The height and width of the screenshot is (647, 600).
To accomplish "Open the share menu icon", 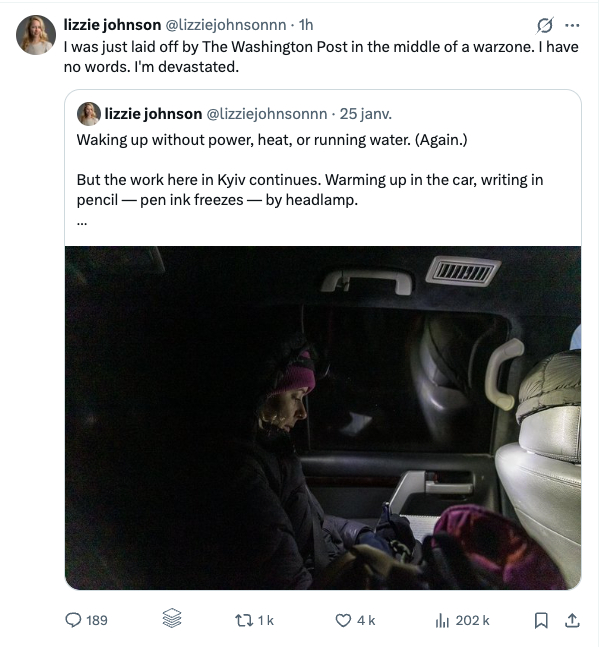I will [x=573, y=620].
